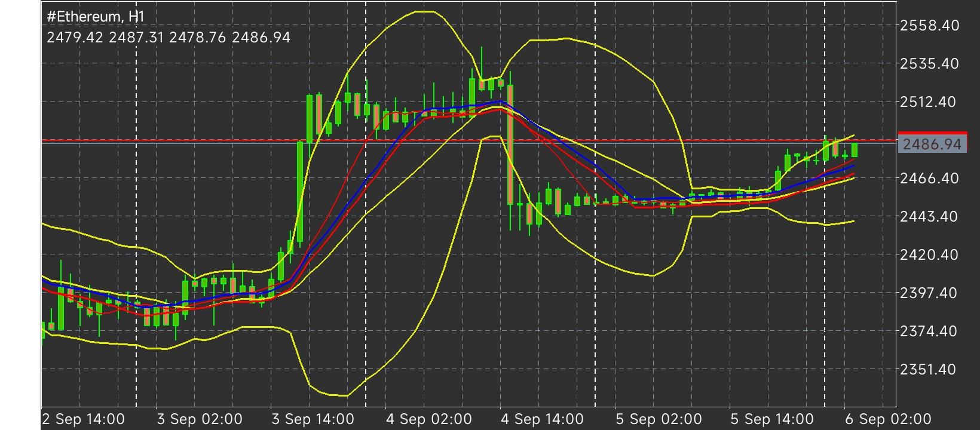
Task: Click the #Ethereum, H1 chart title
Action: (96, 16)
